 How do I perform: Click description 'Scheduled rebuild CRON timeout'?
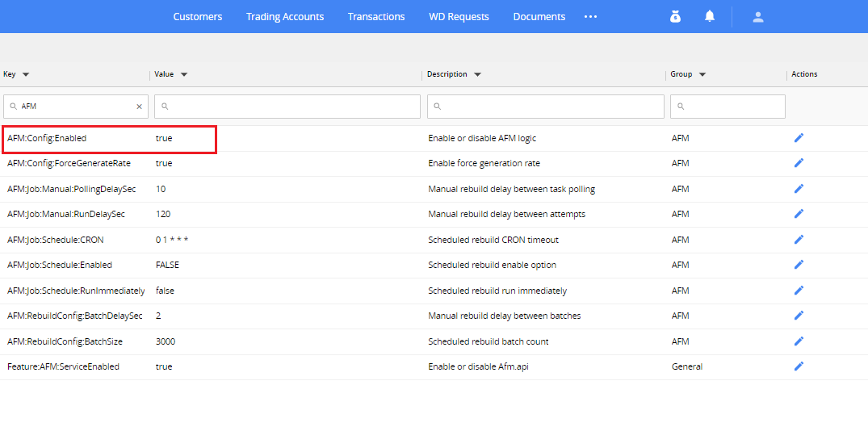493,240
